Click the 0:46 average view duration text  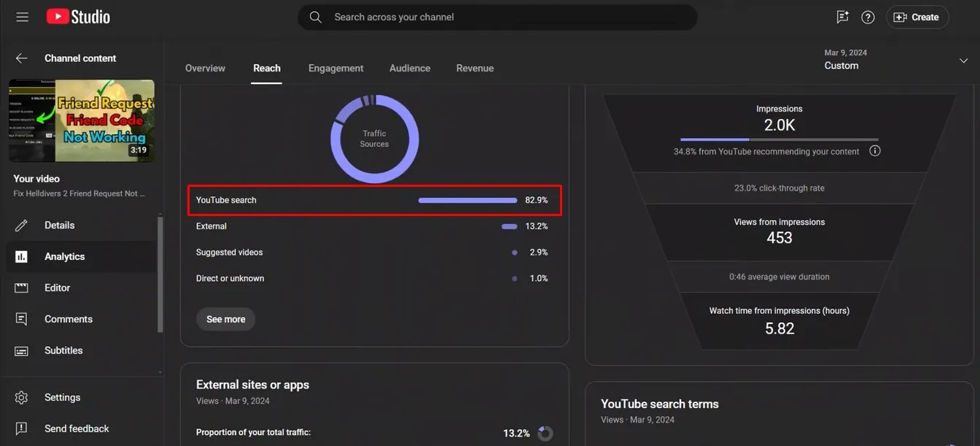779,277
